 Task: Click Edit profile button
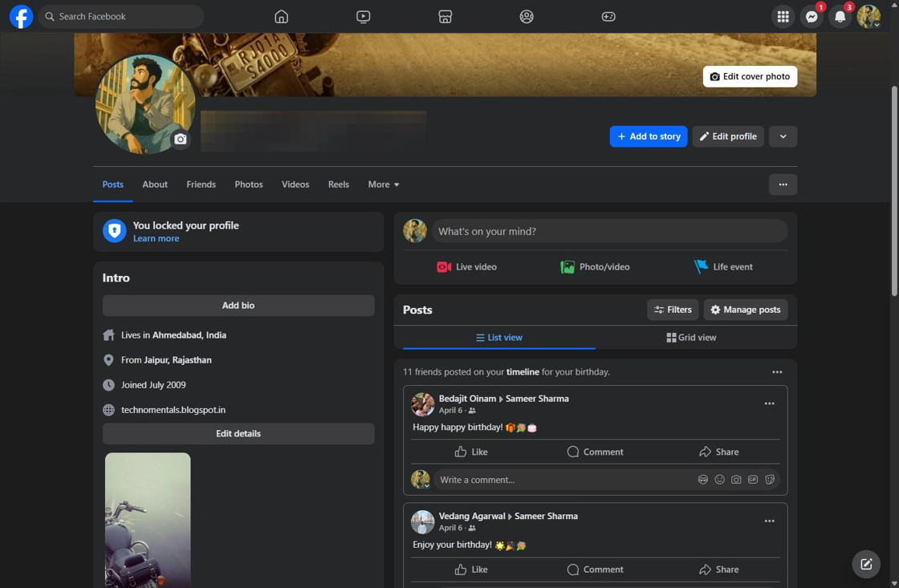[x=728, y=136]
